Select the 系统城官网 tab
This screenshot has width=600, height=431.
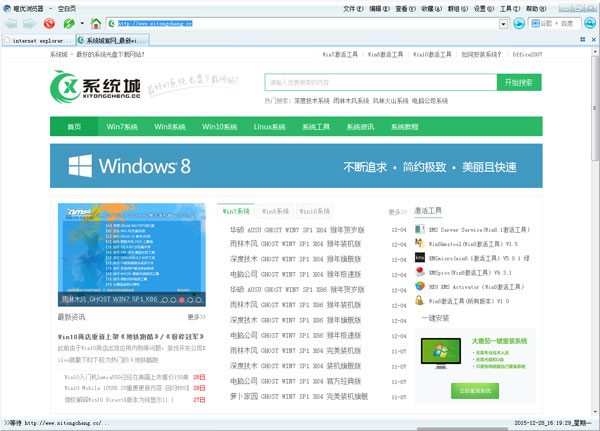(x=112, y=40)
